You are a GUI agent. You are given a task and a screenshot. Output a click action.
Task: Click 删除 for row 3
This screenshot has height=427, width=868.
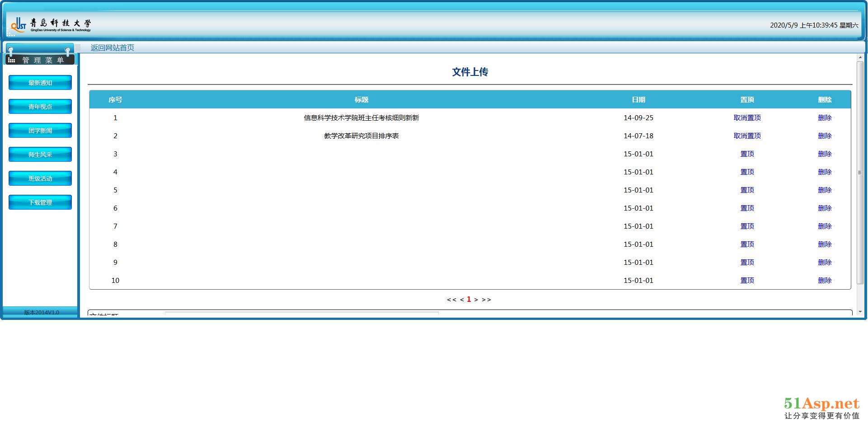pyautogui.click(x=825, y=154)
